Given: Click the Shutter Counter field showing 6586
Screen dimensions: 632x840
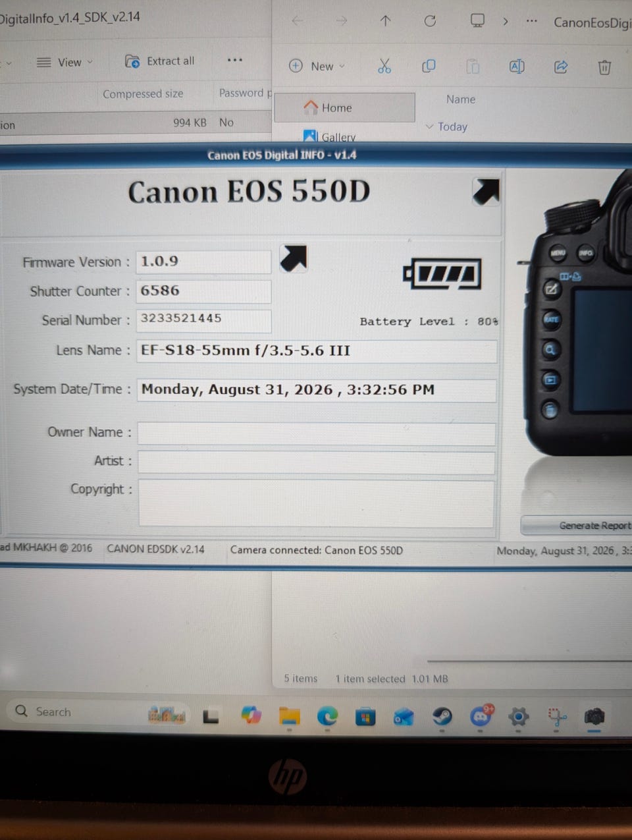Looking at the screenshot, I should (x=203, y=291).
